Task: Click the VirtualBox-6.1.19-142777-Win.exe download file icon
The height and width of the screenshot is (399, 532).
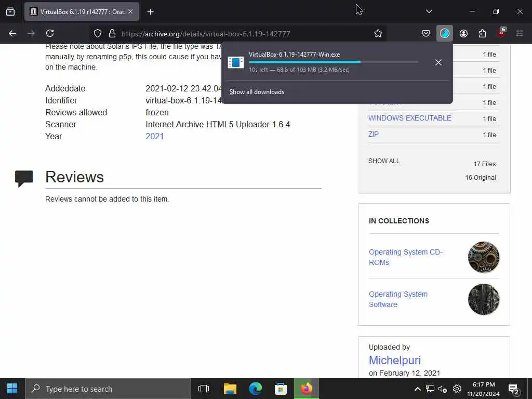Action: [x=235, y=62]
